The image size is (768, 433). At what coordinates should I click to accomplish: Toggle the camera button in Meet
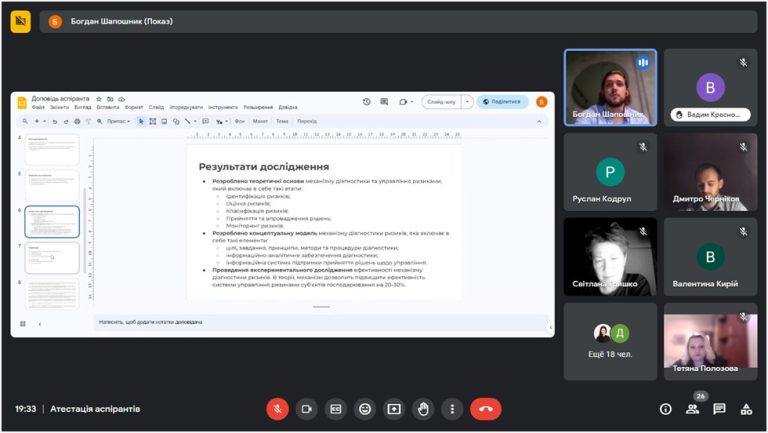(x=307, y=409)
